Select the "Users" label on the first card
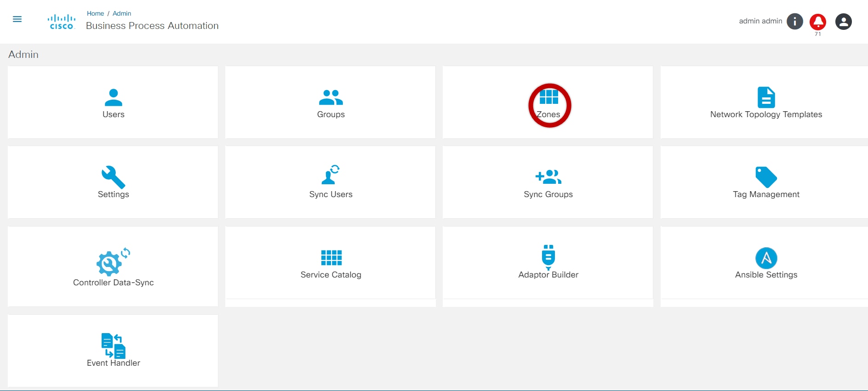This screenshot has width=868, height=391. [114, 114]
